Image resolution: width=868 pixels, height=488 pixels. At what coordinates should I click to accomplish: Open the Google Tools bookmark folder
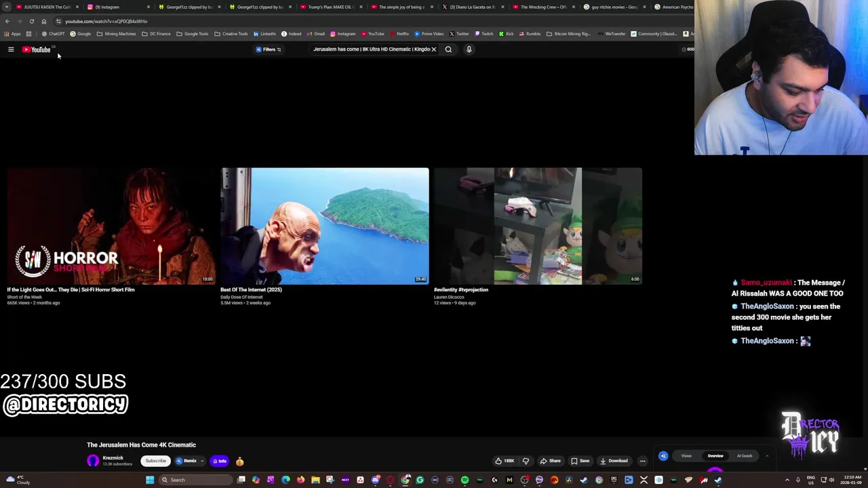[193, 34]
